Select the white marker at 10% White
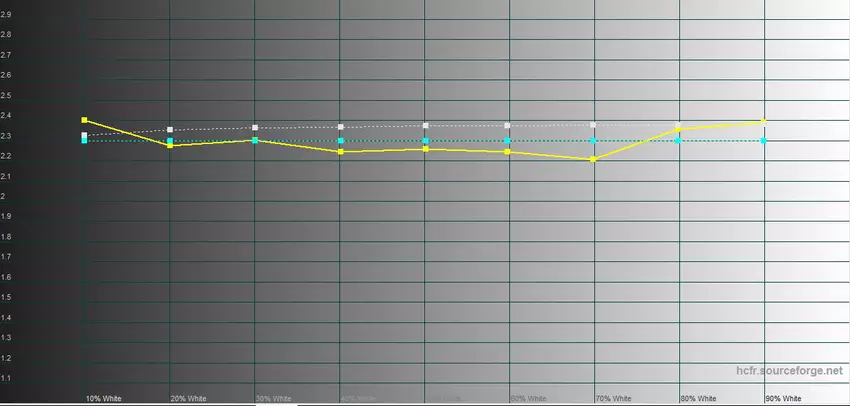Image resolution: width=850 pixels, height=406 pixels. coord(84,135)
